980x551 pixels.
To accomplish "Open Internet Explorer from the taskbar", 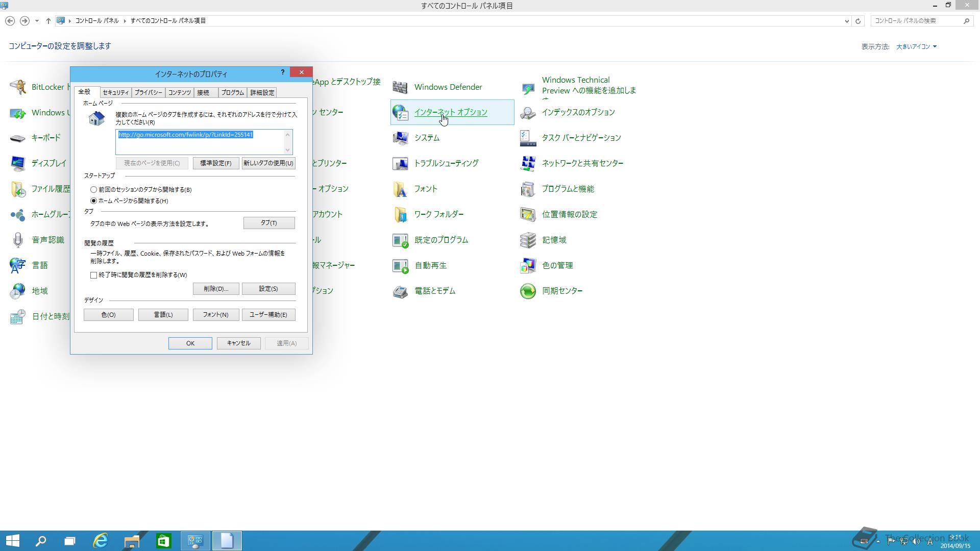I will coord(101,541).
